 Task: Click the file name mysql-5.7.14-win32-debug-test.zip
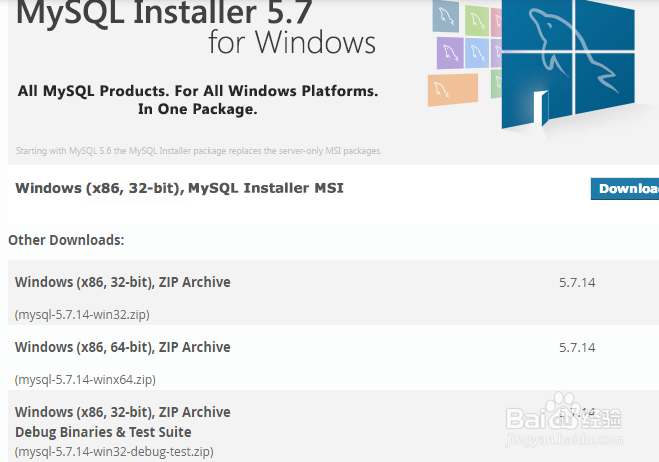click(x=114, y=451)
